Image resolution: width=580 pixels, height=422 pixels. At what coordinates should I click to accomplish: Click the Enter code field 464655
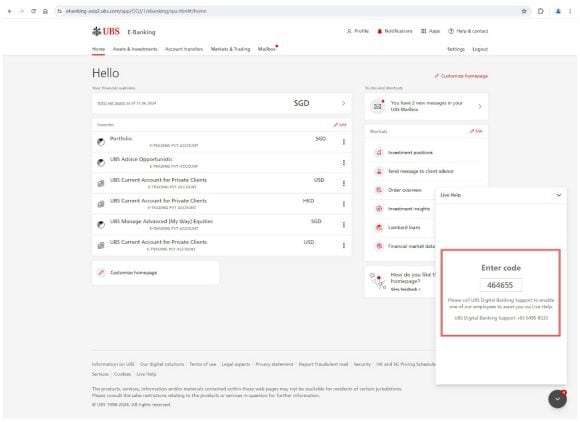[x=501, y=285]
